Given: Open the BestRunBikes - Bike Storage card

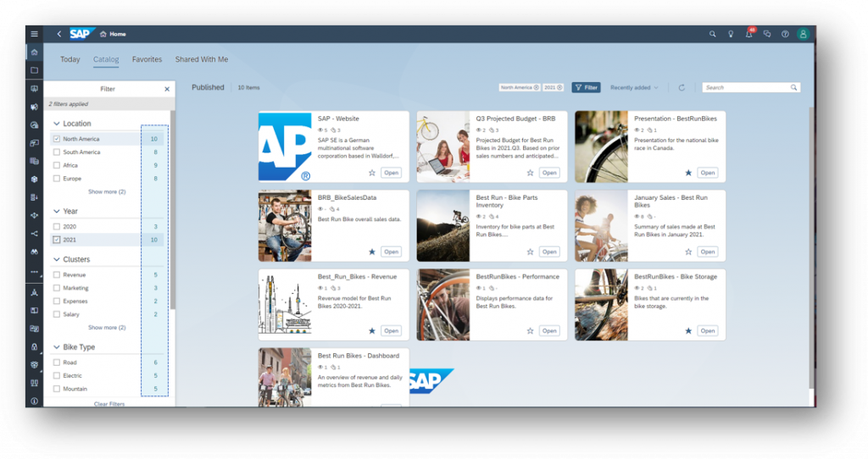Looking at the screenshot, I should (708, 331).
